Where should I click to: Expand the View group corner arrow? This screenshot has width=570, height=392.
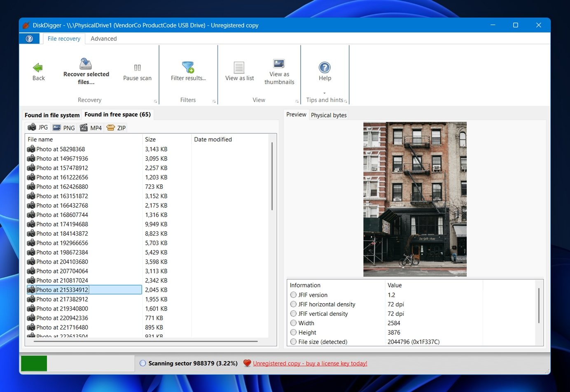[x=297, y=101]
